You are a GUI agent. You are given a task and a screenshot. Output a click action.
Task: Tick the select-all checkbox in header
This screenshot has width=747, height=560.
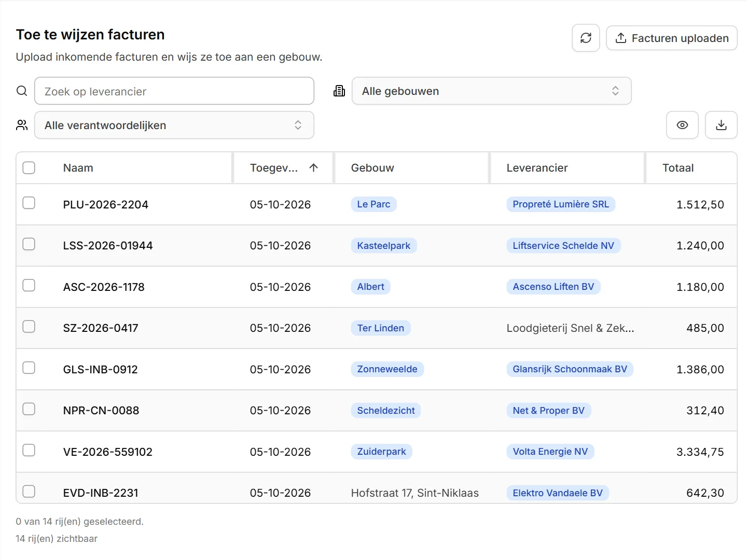click(x=29, y=167)
